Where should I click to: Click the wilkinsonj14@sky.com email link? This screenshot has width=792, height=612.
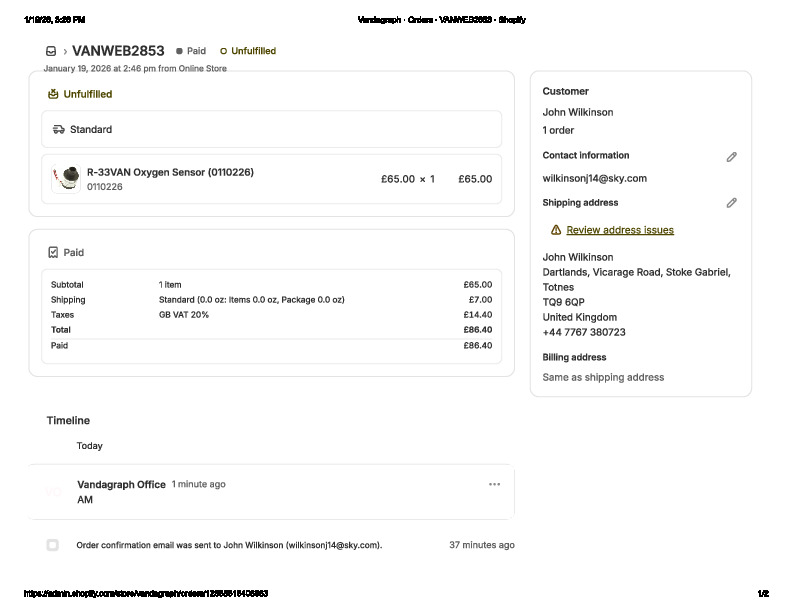tap(594, 178)
